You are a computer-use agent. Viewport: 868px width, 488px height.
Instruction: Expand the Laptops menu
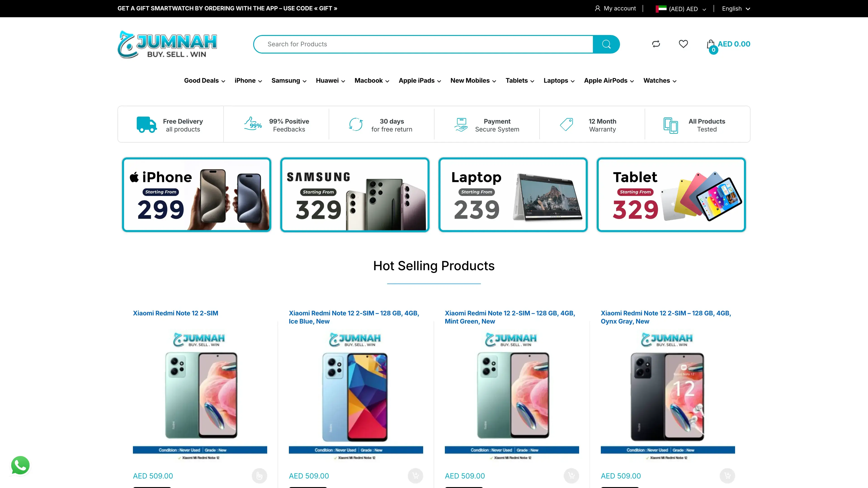click(x=559, y=81)
